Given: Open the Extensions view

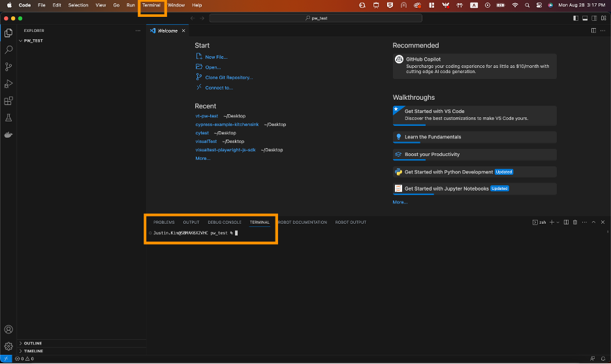Looking at the screenshot, I should [8, 101].
